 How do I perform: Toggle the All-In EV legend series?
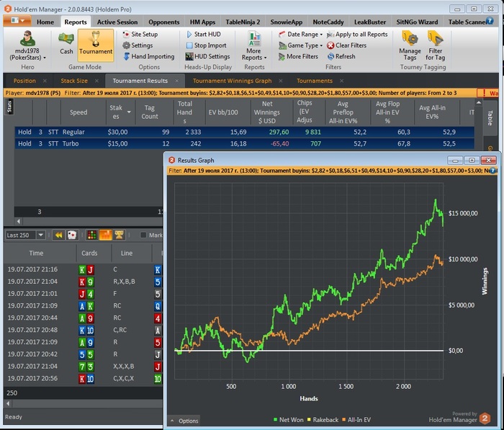click(356, 420)
